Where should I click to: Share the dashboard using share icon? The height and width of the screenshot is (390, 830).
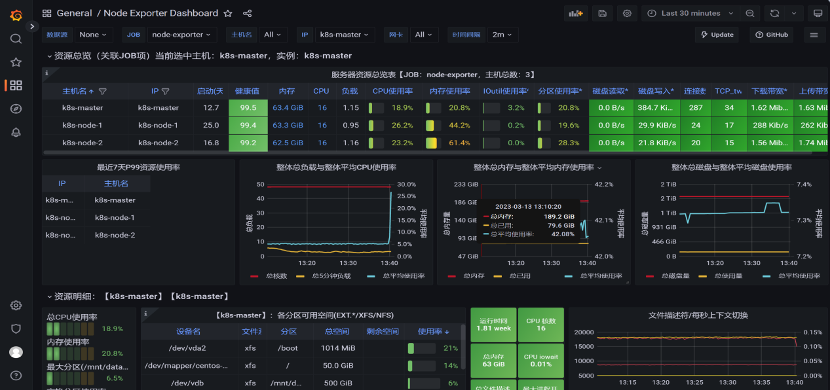coord(247,13)
